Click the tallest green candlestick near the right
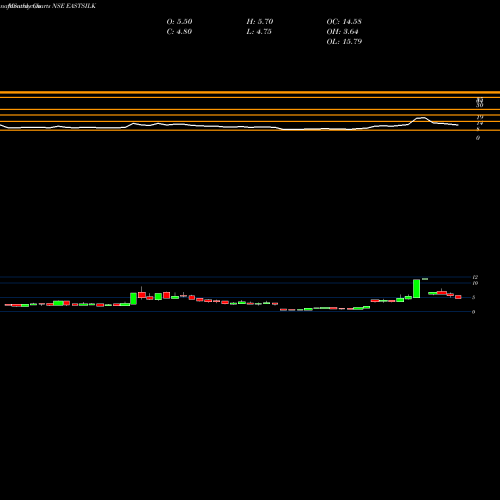Screen dimensions: 500x500 click(x=416, y=289)
